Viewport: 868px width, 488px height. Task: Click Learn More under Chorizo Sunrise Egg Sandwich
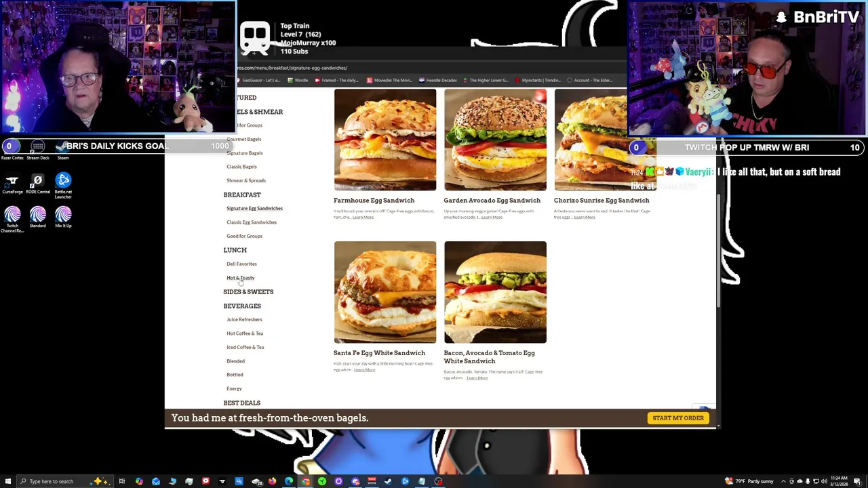click(x=585, y=218)
